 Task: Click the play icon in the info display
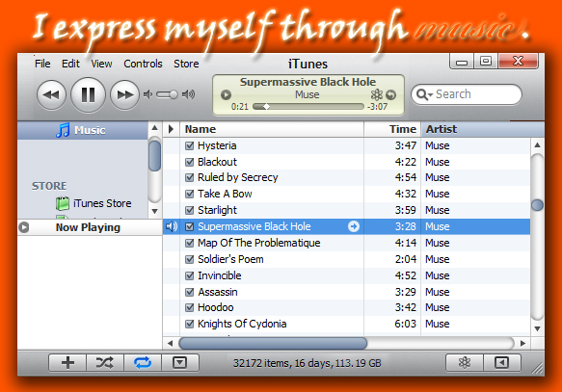226,94
